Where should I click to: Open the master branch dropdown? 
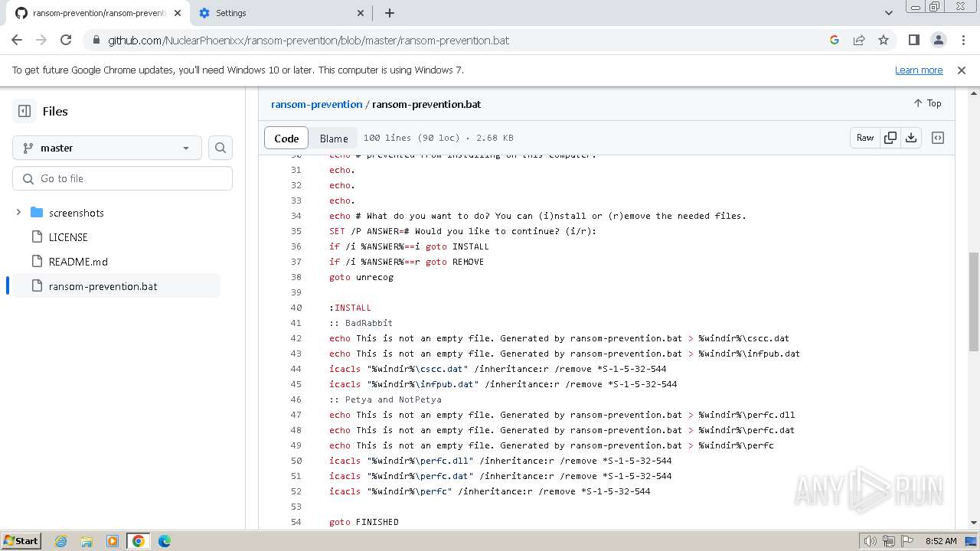point(107,148)
